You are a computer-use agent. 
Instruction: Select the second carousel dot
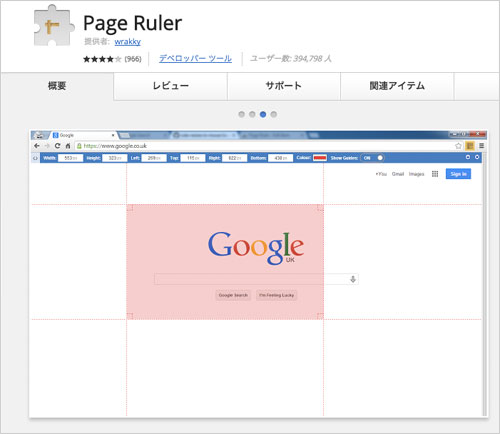[252, 114]
